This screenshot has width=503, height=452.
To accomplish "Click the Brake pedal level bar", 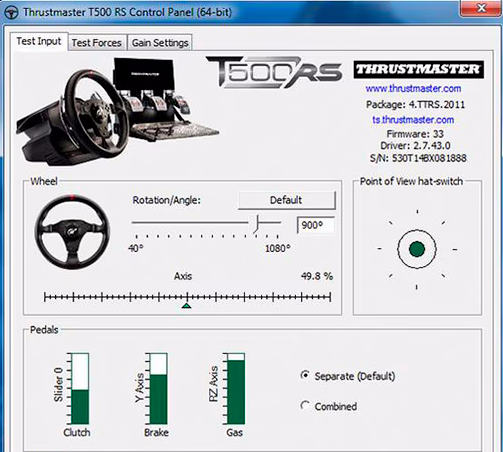I will [x=158, y=389].
